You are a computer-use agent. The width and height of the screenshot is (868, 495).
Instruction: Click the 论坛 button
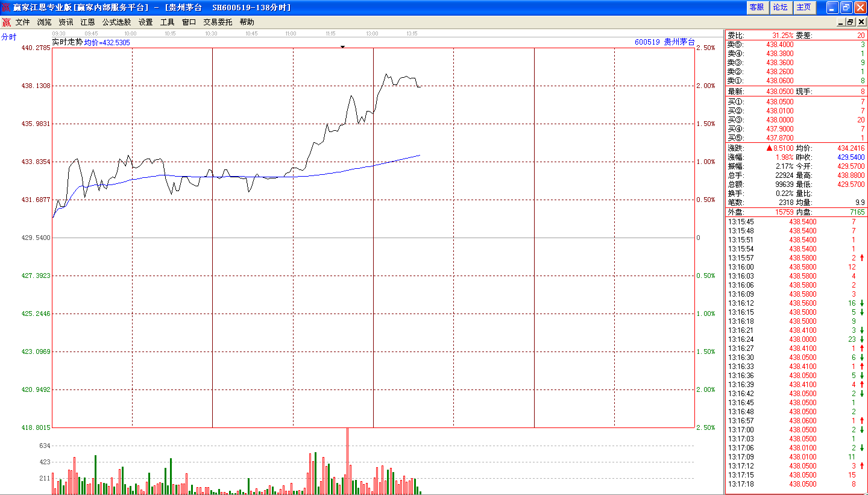pos(780,7)
